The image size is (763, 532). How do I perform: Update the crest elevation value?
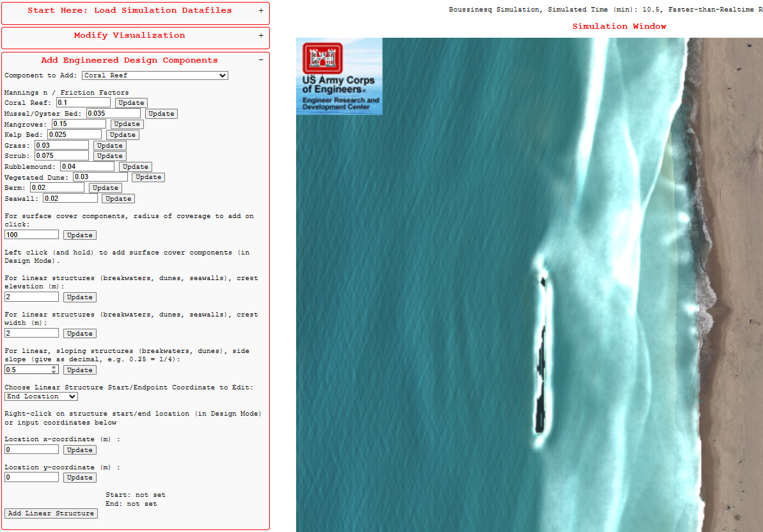click(80, 297)
